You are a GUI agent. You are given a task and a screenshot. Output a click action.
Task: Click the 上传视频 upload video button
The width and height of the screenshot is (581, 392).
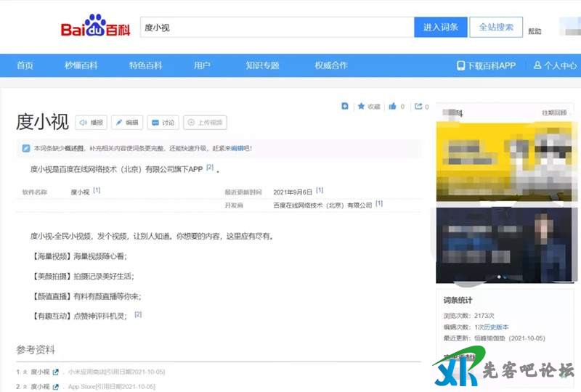coord(205,123)
